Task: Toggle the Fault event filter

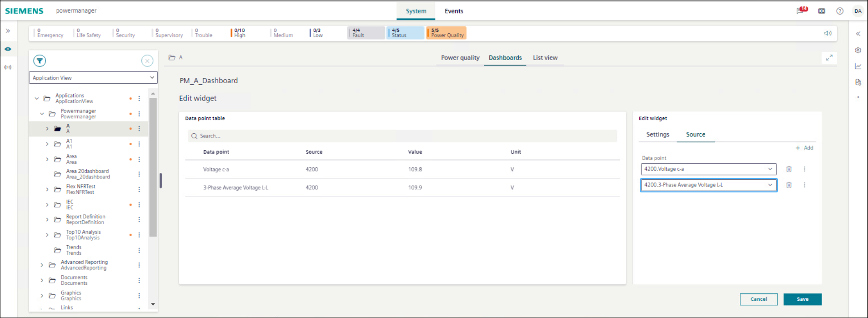Action: (x=366, y=33)
